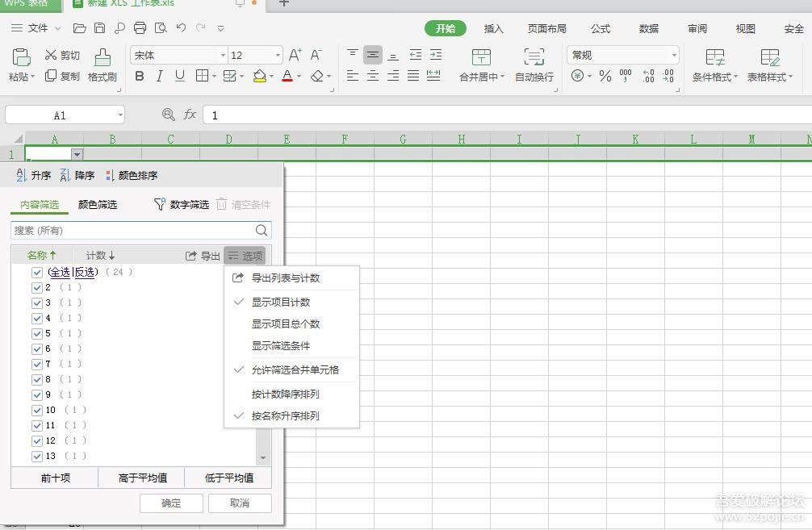Toggle the checkbox for value 10
The image size is (812, 530).
[x=37, y=410]
